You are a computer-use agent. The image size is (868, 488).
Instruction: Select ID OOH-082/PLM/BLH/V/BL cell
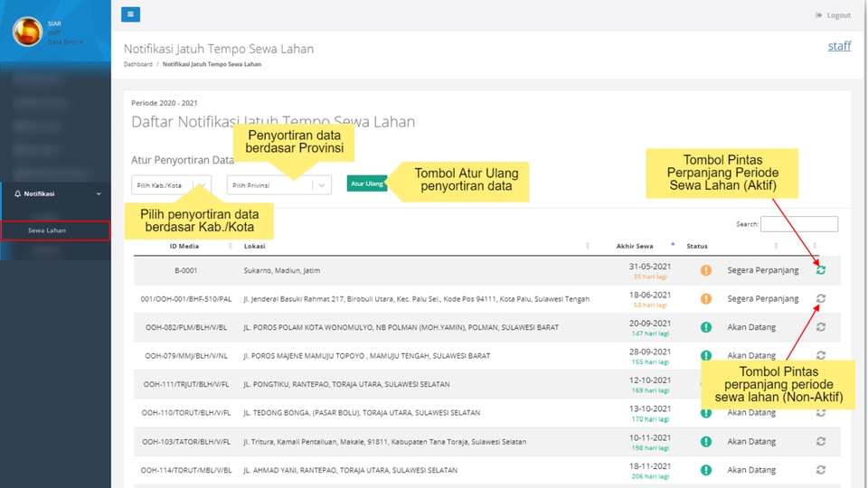coord(186,327)
